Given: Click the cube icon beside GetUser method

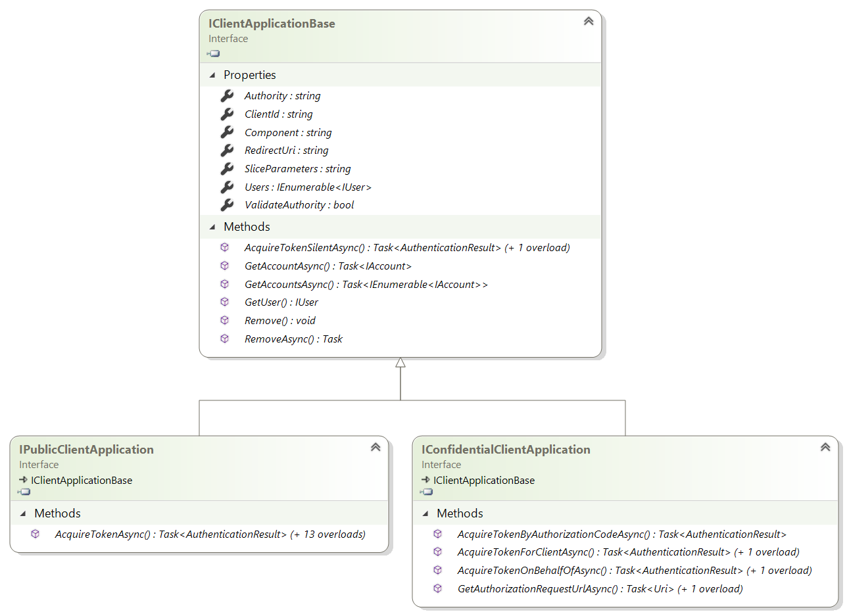Looking at the screenshot, I should 225,302.
